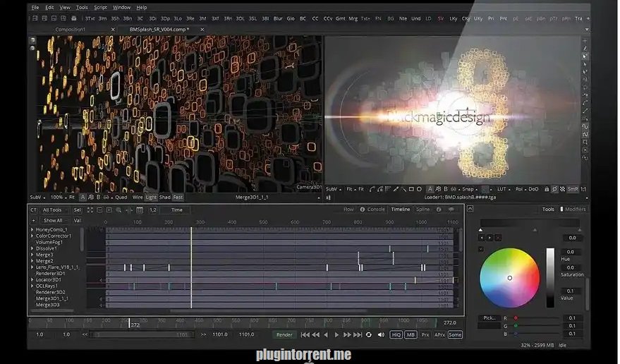
Task: Open chat bubble icon in tab row
Action: (451, 210)
